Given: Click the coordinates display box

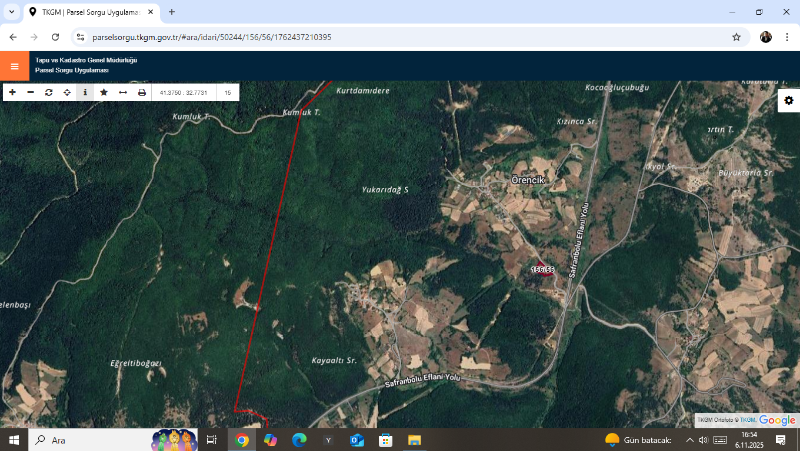Looking at the screenshot, I should click(184, 92).
